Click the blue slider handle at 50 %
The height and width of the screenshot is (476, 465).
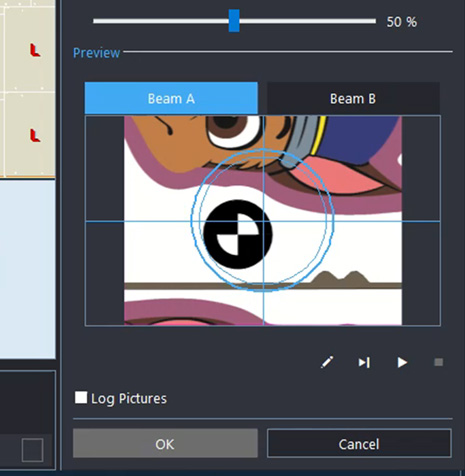[234, 21]
